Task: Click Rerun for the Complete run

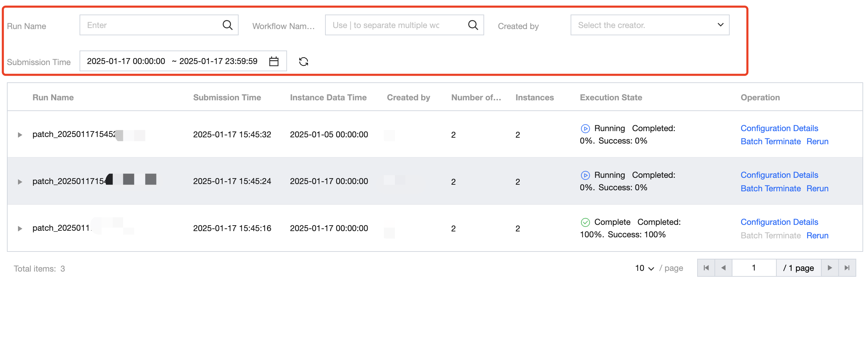Action: click(817, 236)
